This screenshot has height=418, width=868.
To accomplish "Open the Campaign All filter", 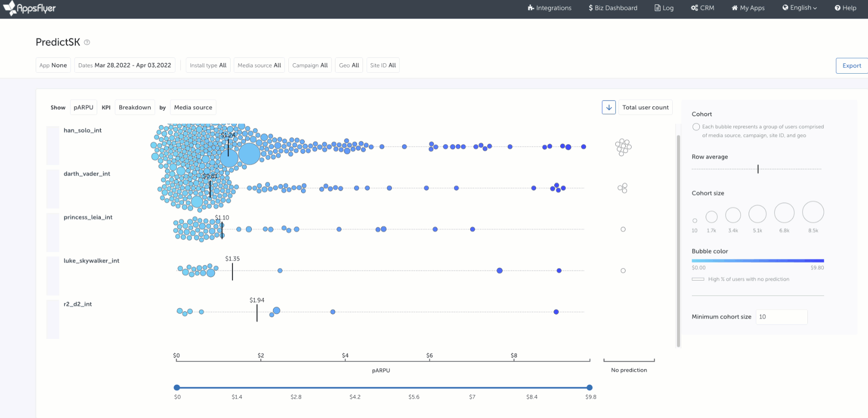I will [x=310, y=65].
